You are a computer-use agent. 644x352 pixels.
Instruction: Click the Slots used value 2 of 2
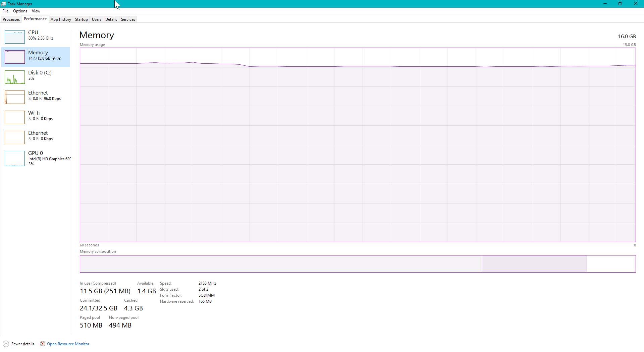point(203,289)
